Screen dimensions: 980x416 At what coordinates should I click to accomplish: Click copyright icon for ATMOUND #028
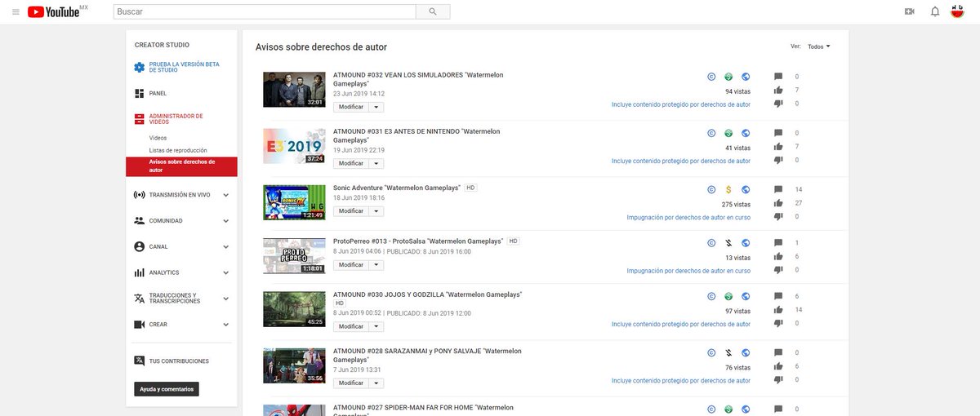click(x=711, y=353)
